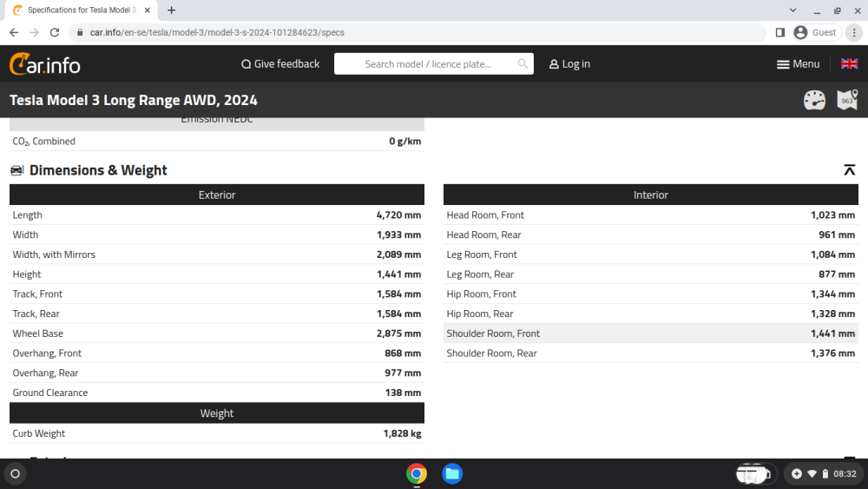Click the Dimensions & Weight car icon
Screen dimensions: 868x489
(17, 170)
